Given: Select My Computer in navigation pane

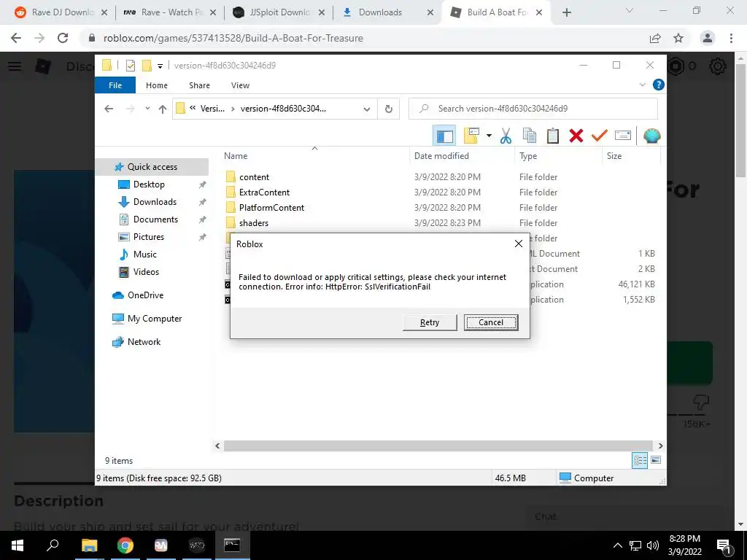Looking at the screenshot, I should pos(155,319).
